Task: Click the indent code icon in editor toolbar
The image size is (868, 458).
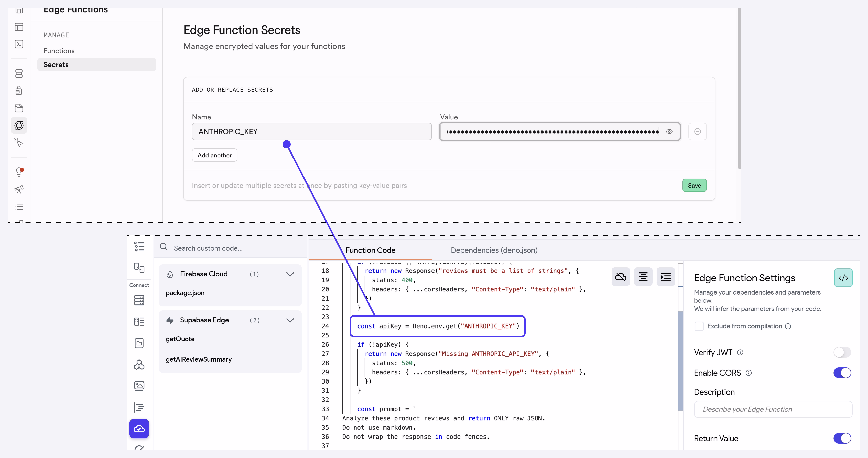Action: [666, 277]
